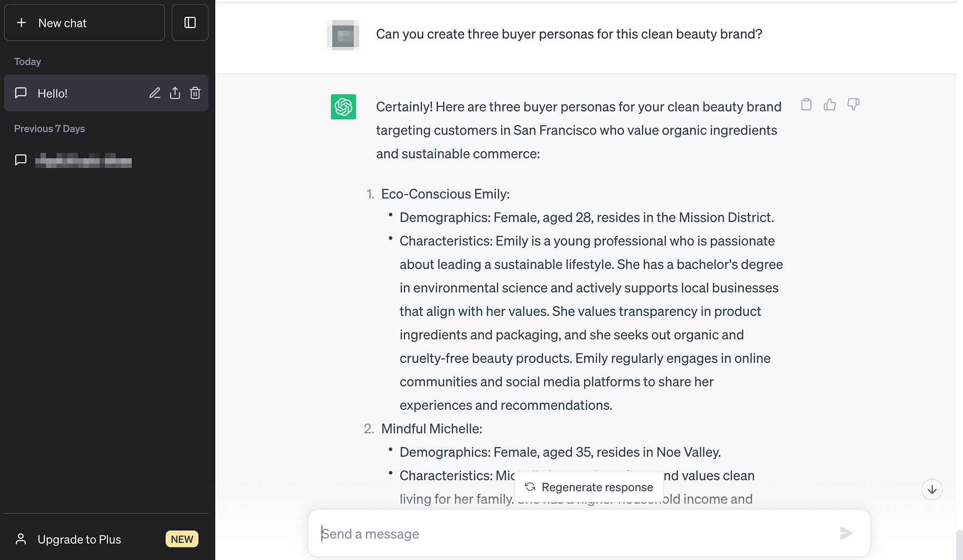Viewport: 963px width, 560px height.
Task: Click the 'Previous 7 Days' section header
Action: 49,128
